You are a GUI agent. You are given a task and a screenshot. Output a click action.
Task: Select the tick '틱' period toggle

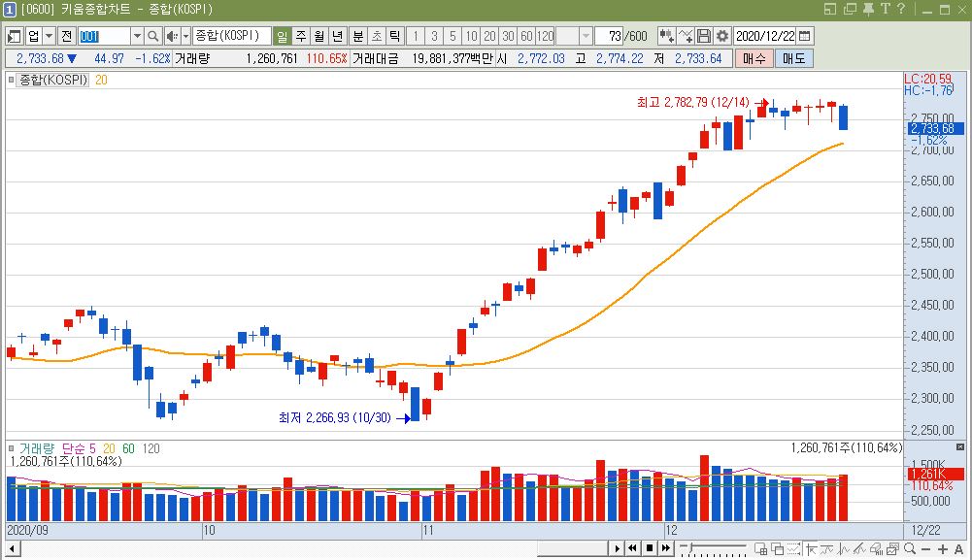click(395, 36)
